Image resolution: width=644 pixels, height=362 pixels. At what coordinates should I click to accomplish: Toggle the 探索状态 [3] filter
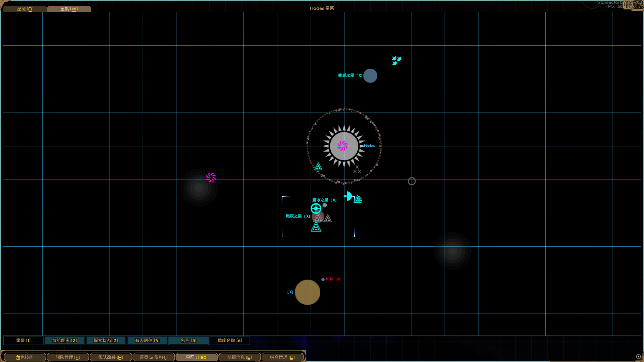tap(106, 341)
